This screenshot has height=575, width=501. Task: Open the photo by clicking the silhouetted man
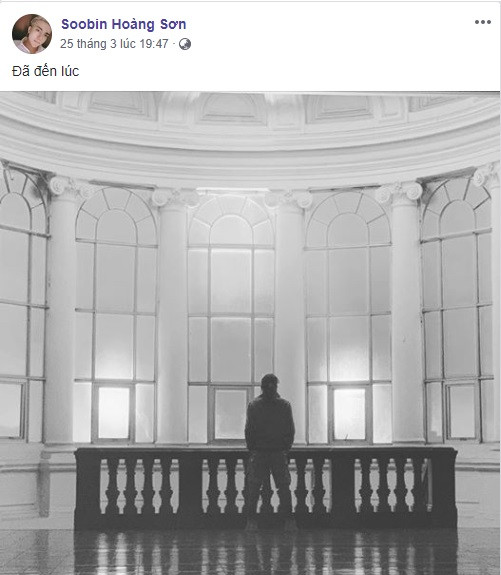coord(270,451)
